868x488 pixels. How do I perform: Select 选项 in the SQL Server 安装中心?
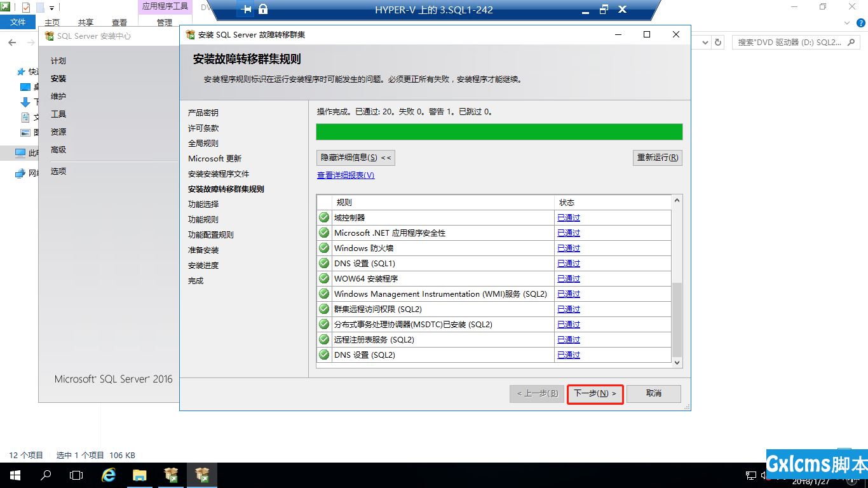58,172
